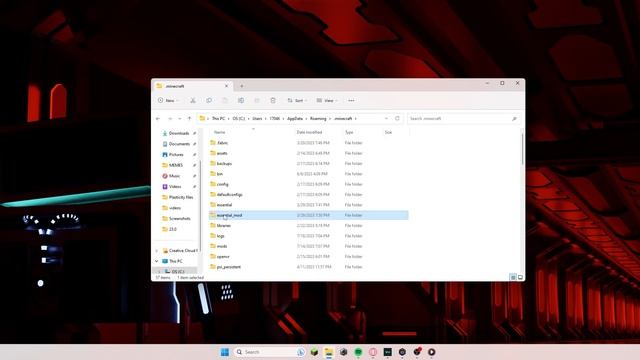Screen dimensions: 640x360
Task: Click OS (C:) in address breadcrumb
Action: pos(239,119)
